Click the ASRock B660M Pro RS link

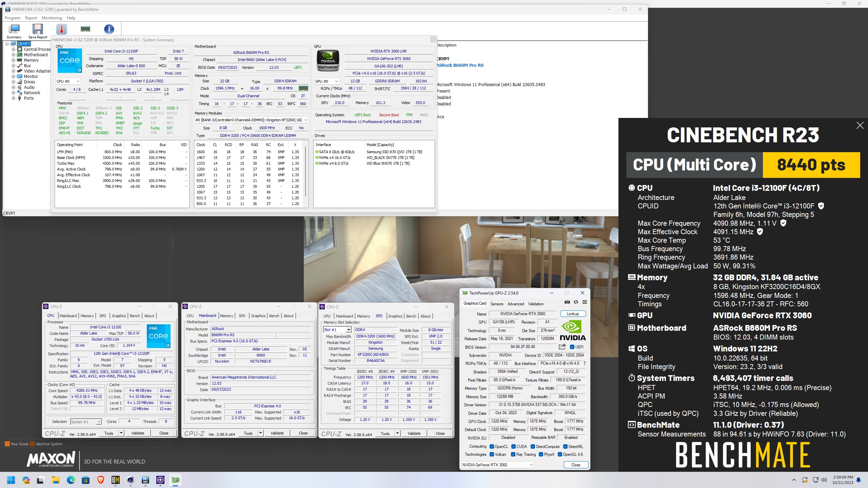pyautogui.click(x=460, y=65)
